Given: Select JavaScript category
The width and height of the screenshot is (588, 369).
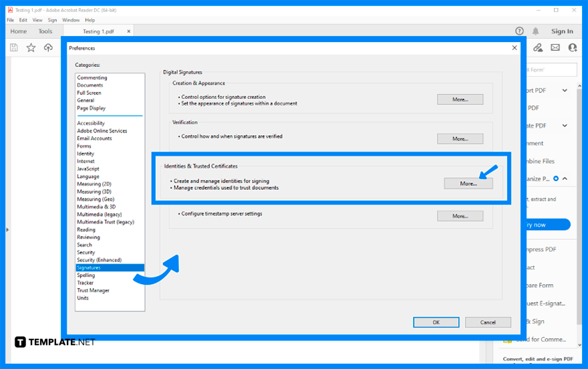Looking at the screenshot, I should coord(88,169).
